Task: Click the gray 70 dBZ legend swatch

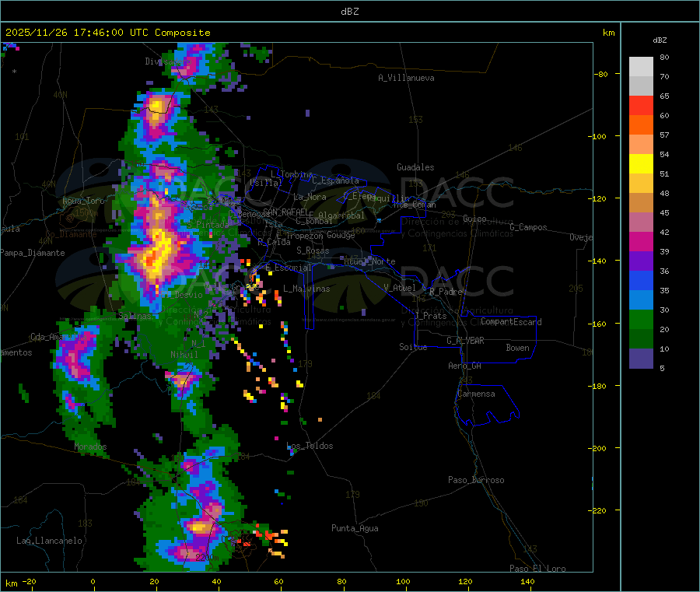Action: coord(641,86)
